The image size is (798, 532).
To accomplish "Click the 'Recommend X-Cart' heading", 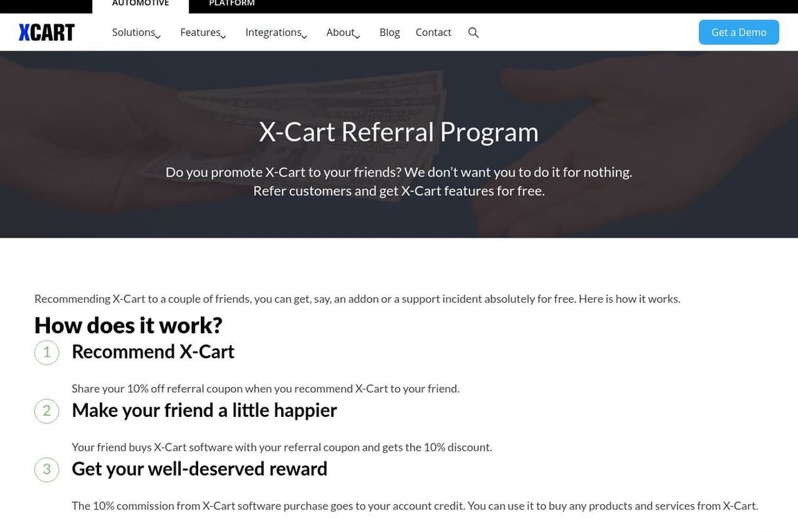I will 152,352.
